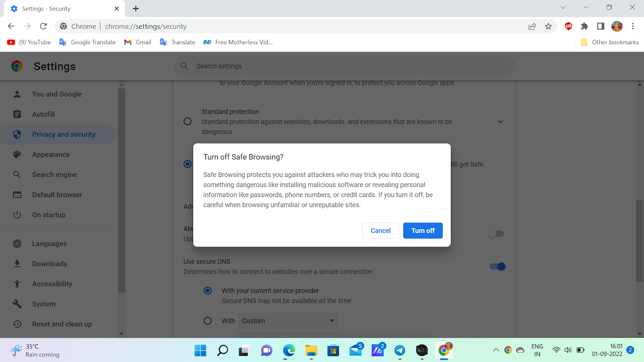
Task: Select the Settings - Security tab
Action: [x=64, y=8]
